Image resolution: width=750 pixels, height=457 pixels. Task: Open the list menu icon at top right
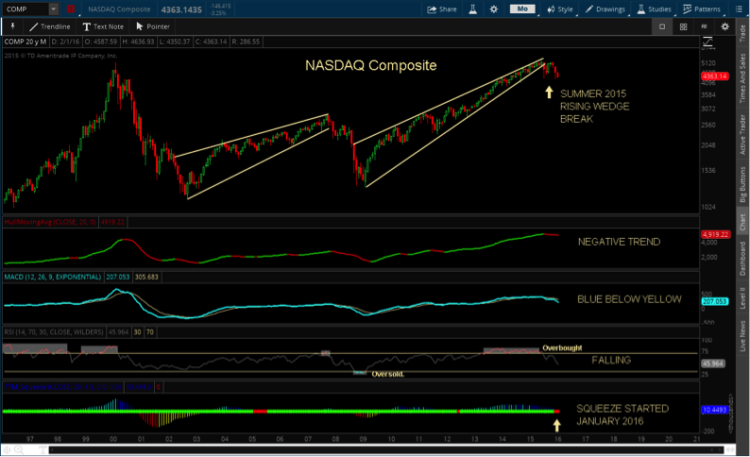(x=738, y=9)
